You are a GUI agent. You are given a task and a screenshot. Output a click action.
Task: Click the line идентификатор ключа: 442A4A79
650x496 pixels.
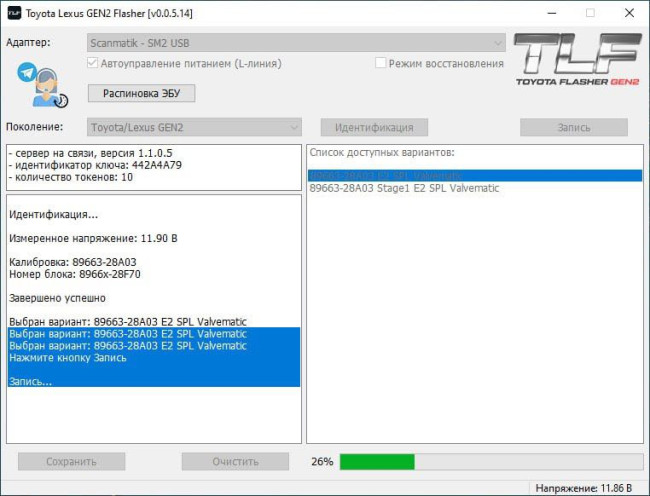(x=95, y=165)
